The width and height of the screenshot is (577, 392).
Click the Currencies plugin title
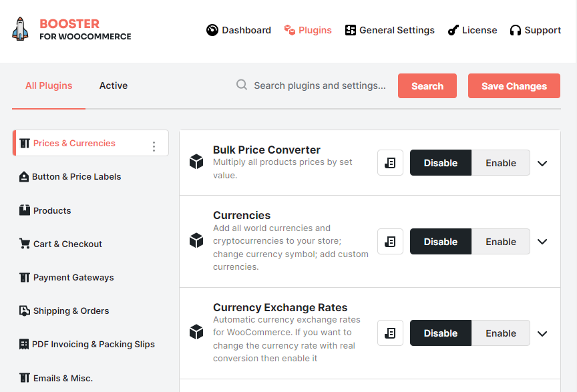pyautogui.click(x=242, y=215)
